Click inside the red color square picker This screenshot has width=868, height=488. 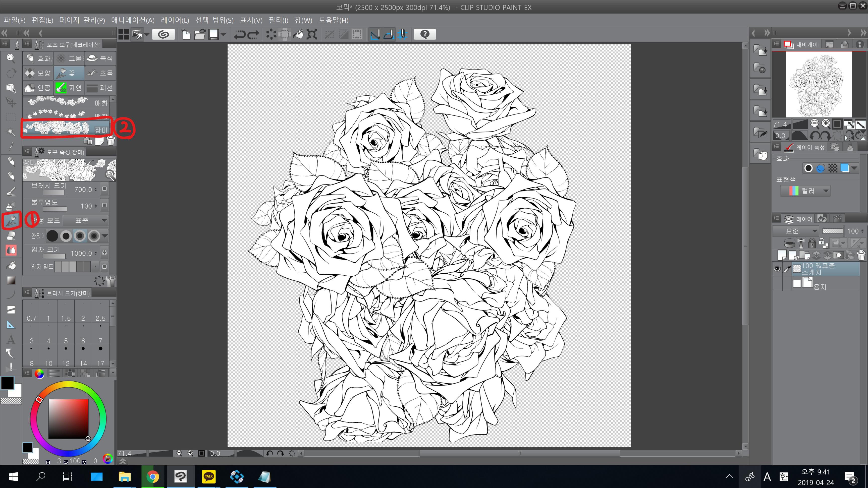(68, 419)
